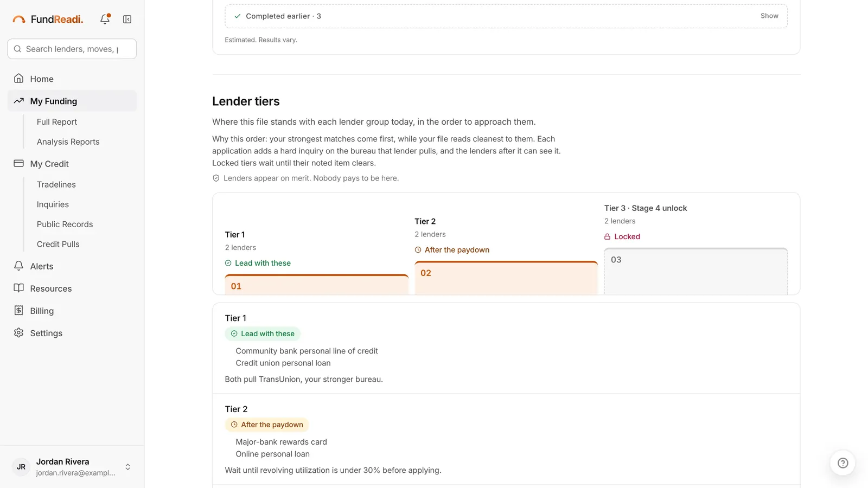Click Credit union personal loan entry
Viewport: 868px width, 488px height.
coord(283,363)
